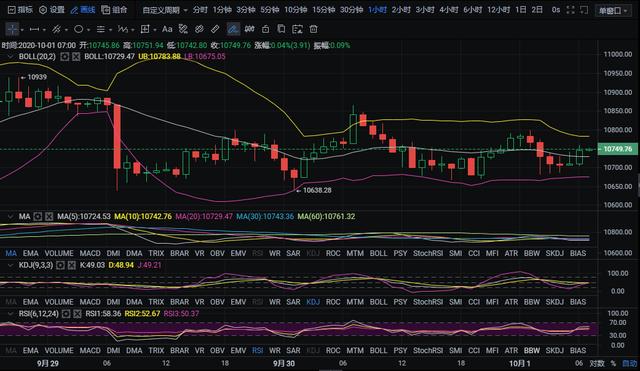Toggle percent scale on price axis
640x371 pixels.
[613, 363]
